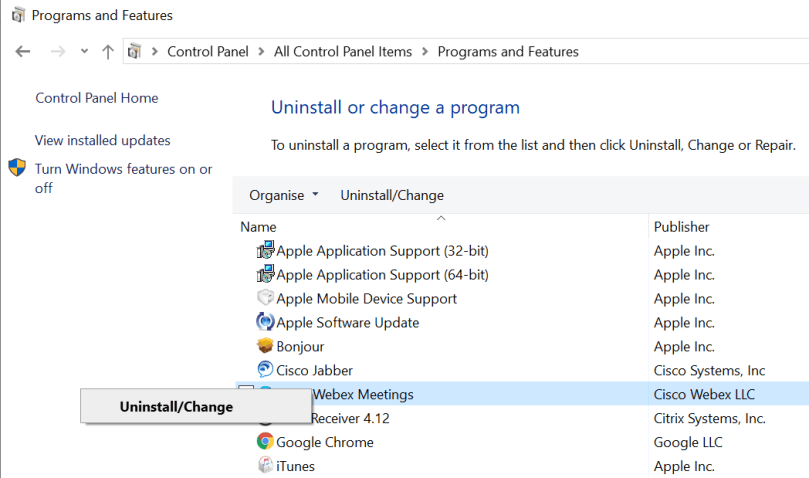Navigate back with the Back arrow

pyautogui.click(x=23, y=52)
